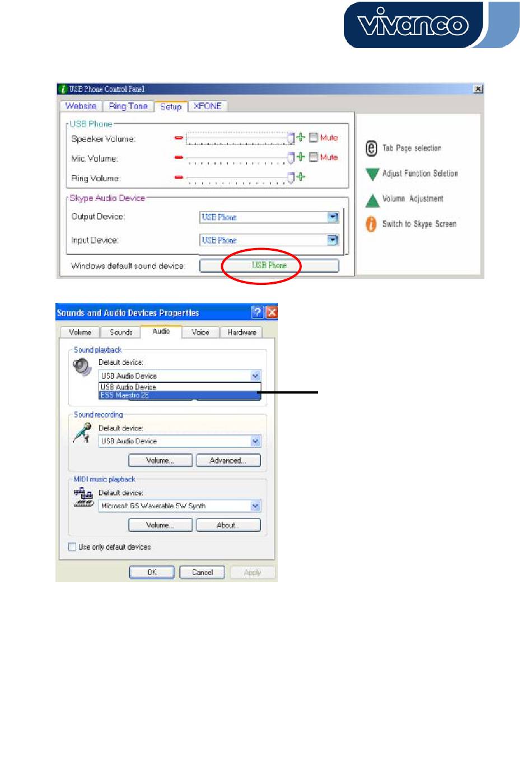Expand the Sound recording default device dropdown
The height and width of the screenshot is (772, 532).
(255, 441)
